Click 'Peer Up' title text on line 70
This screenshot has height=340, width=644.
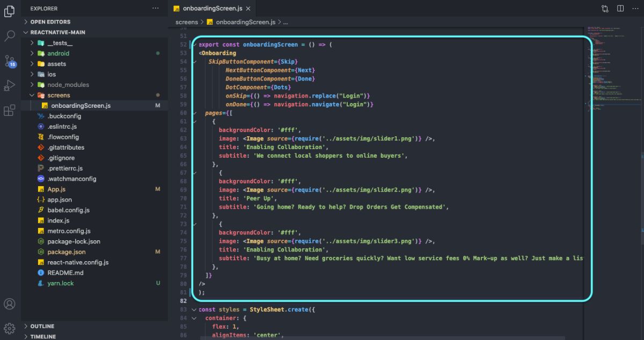click(259, 198)
